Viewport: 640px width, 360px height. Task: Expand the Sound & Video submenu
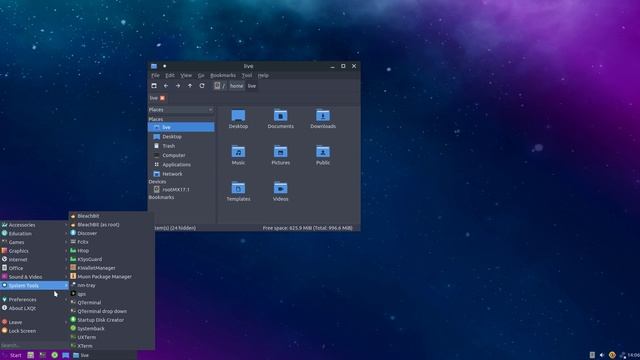tap(34, 276)
